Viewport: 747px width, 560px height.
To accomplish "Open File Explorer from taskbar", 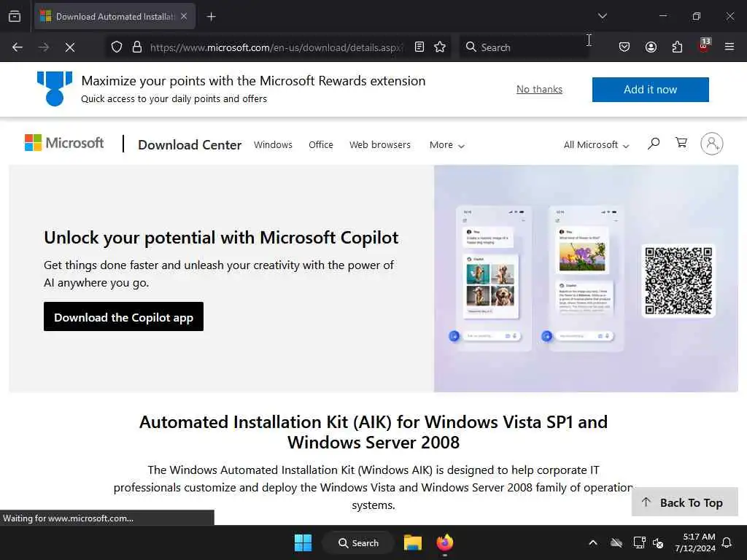I will point(413,542).
